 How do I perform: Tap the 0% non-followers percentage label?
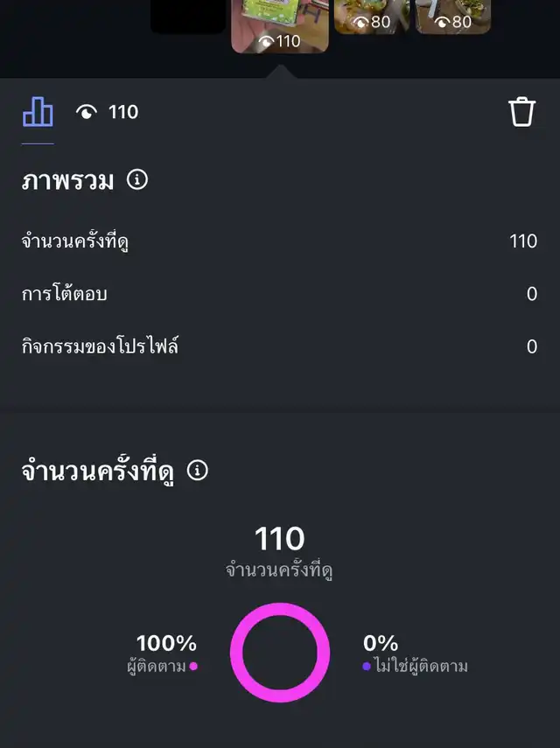pos(381,643)
